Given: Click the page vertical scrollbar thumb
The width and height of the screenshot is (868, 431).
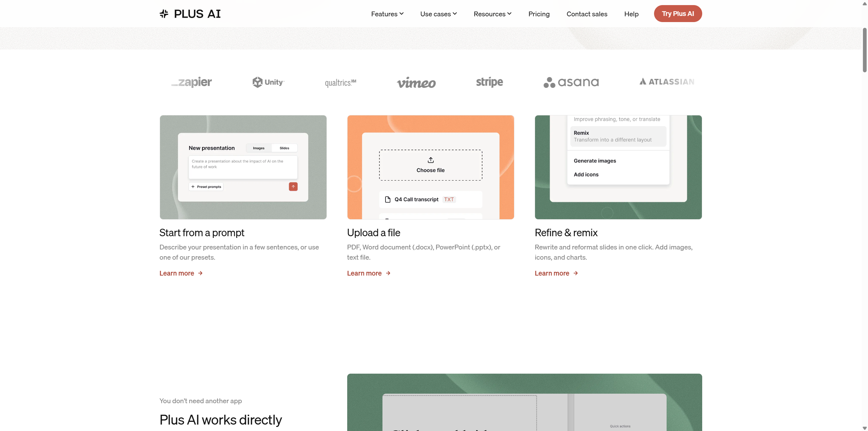Looking at the screenshot, I should (865, 50).
